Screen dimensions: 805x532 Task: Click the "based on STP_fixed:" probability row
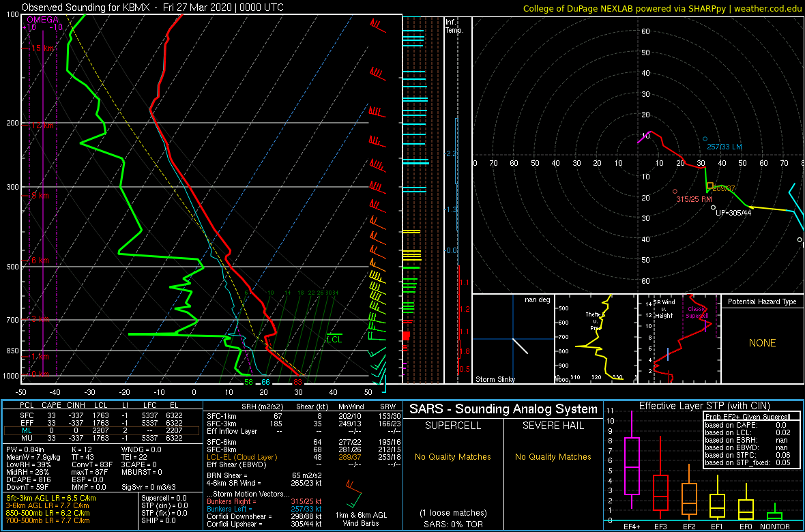coord(749,462)
